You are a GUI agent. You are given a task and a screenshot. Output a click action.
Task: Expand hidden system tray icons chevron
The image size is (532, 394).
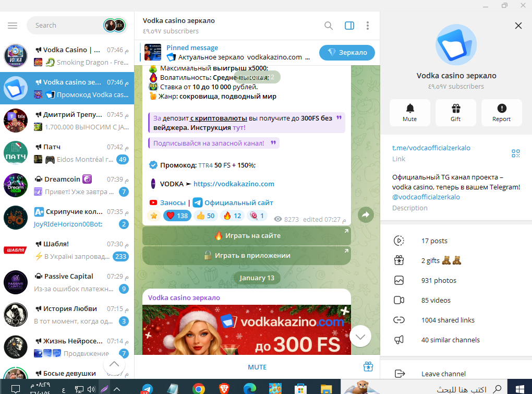tap(117, 389)
